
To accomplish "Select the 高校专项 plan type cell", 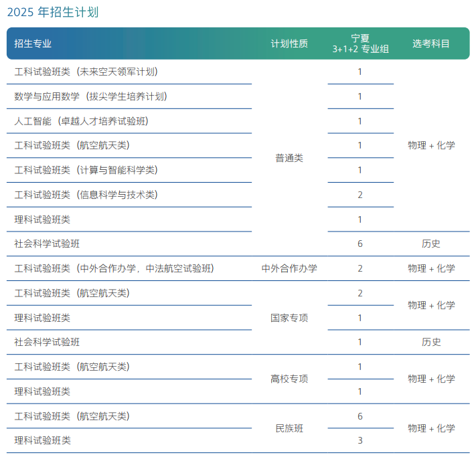I will 289,379.
